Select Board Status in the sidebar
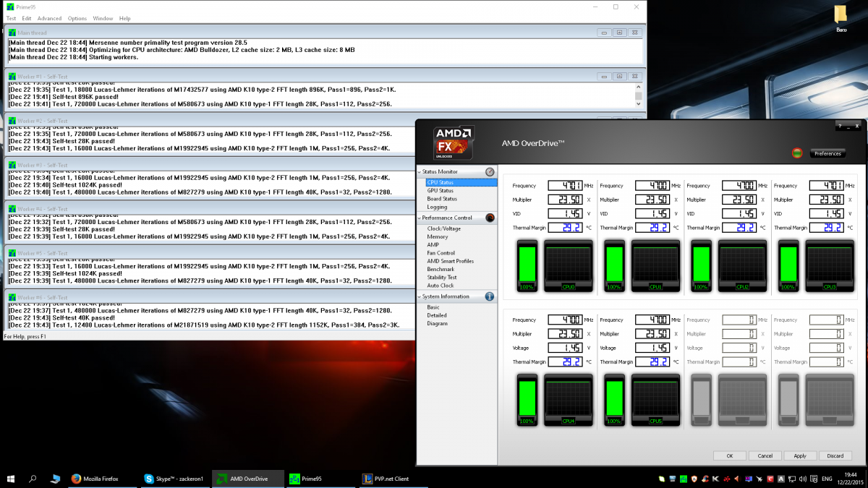 (x=442, y=199)
